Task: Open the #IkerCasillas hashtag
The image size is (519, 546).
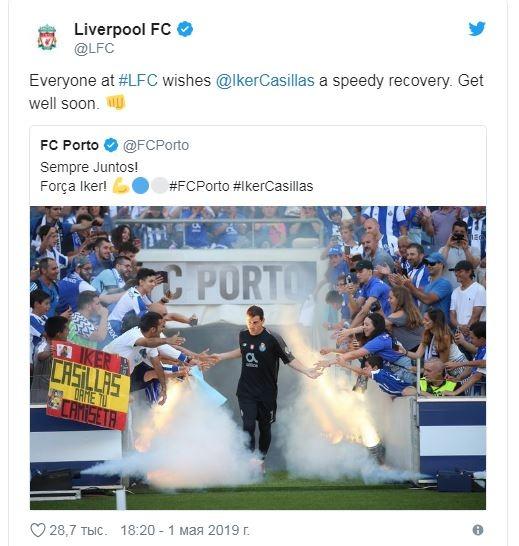Action: 273,186
